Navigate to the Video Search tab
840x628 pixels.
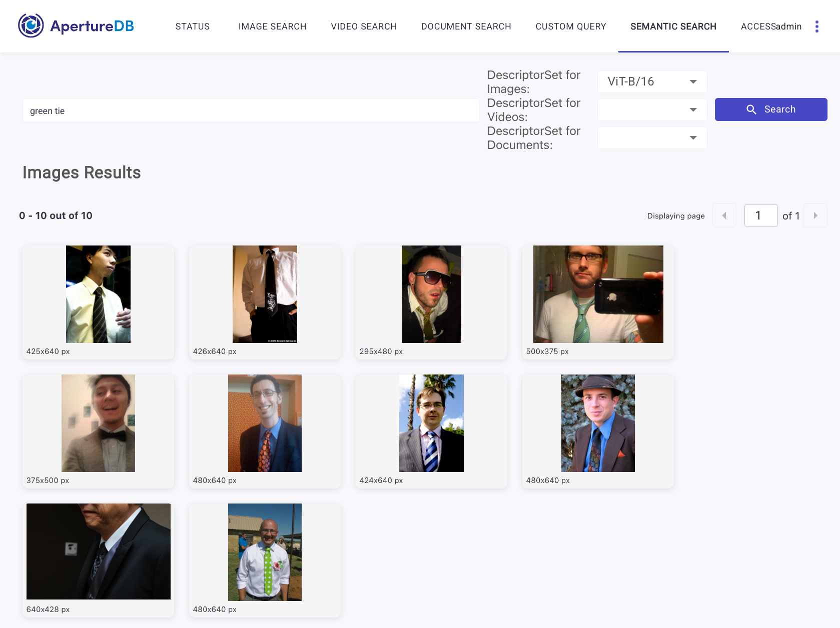pyautogui.click(x=364, y=26)
